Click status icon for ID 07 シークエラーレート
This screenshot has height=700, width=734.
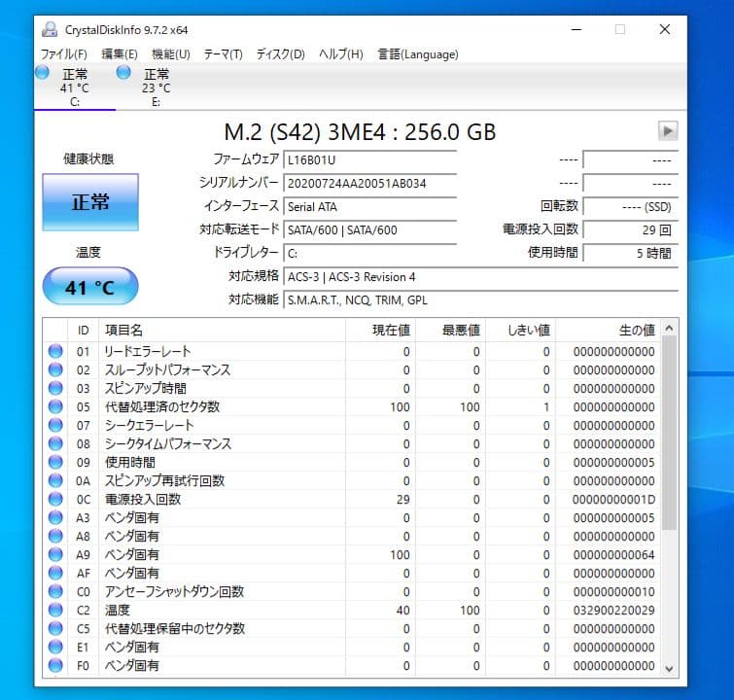click(x=55, y=425)
